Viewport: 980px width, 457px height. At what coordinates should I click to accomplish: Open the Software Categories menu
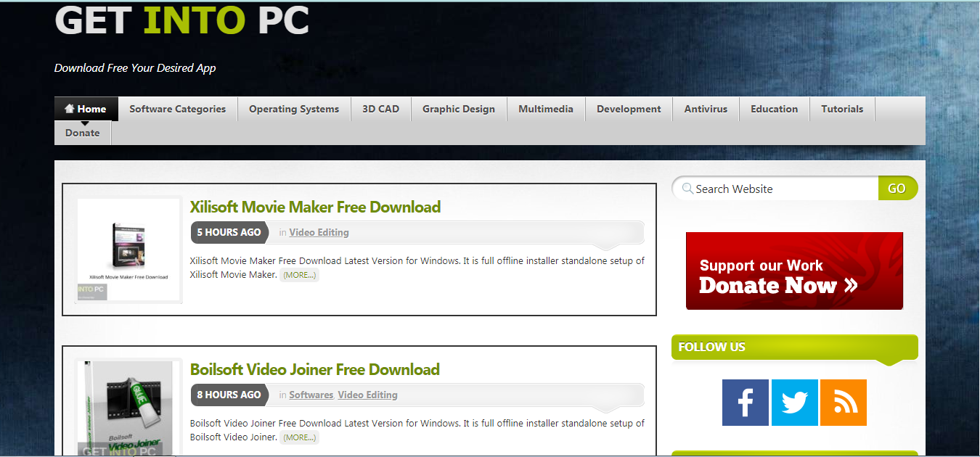coord(178,109)
